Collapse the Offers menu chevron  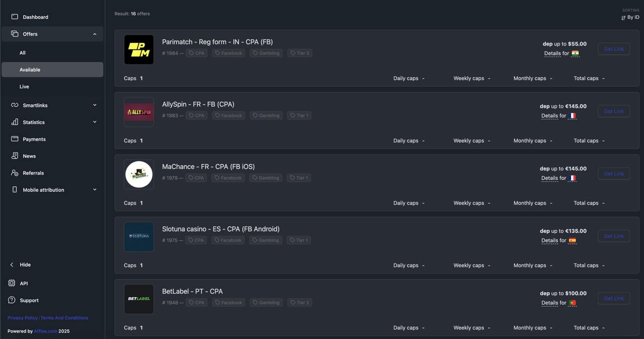[95, 34]
